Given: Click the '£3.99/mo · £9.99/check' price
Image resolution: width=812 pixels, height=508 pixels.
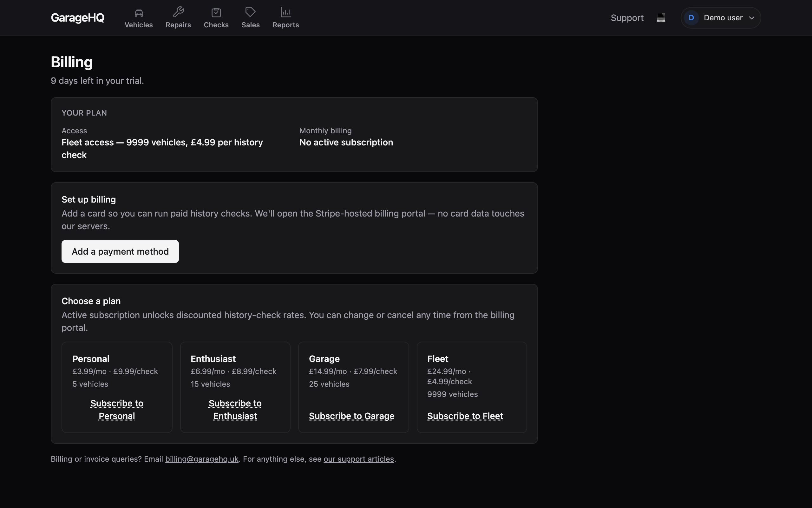Looking at the screenshot, I should coord(115,371).
